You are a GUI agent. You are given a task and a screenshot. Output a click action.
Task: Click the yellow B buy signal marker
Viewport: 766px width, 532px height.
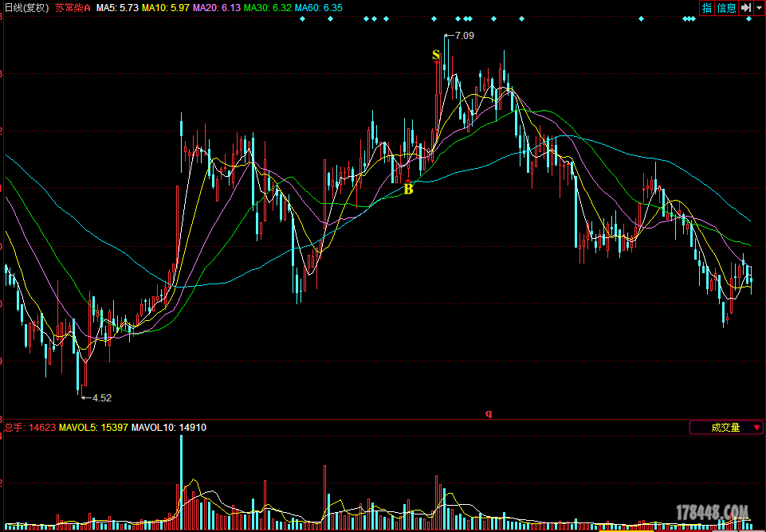tap(408, 188)
